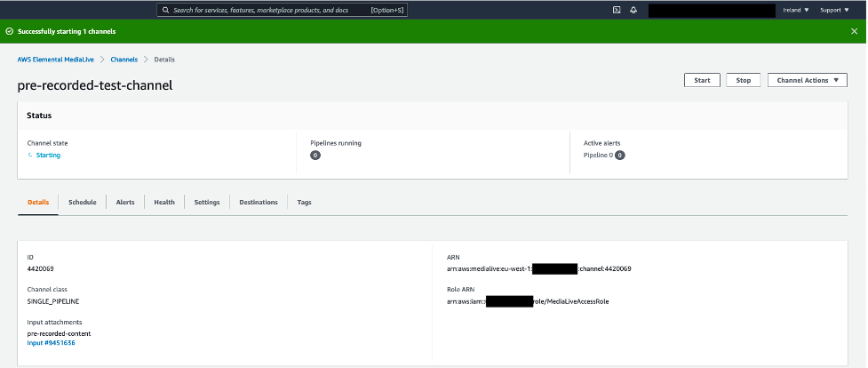Go to Channels breadcrumb link
This screenshot has width=868, height=368.
124,60
